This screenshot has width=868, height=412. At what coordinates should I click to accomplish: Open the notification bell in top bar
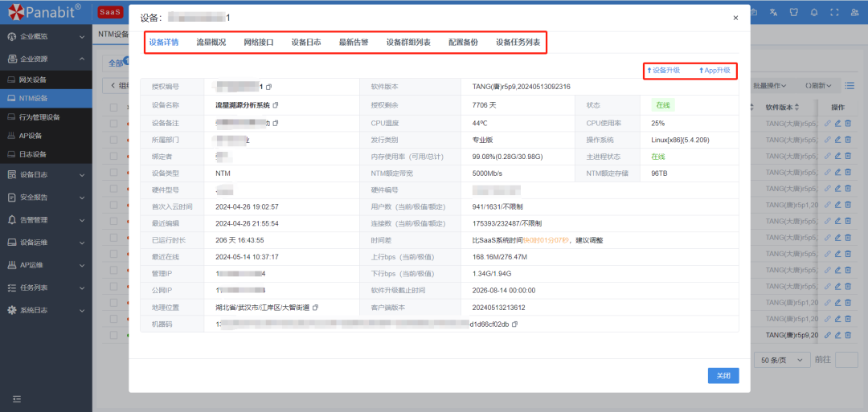tap(813, 13)
